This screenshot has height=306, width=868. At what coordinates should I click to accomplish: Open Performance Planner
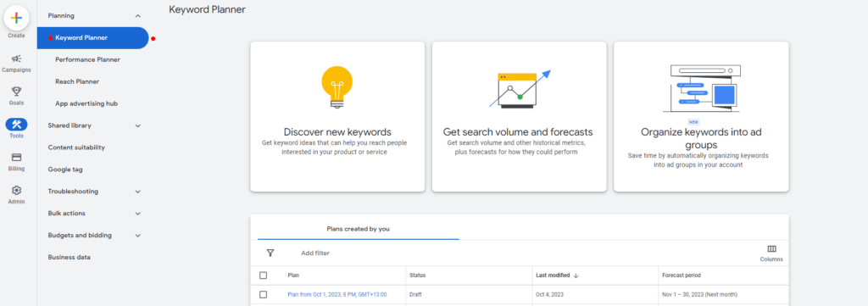click(87, 60)
